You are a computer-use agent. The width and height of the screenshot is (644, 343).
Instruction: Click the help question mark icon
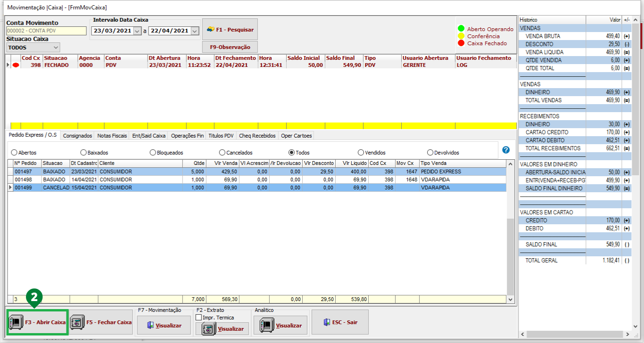506,150
